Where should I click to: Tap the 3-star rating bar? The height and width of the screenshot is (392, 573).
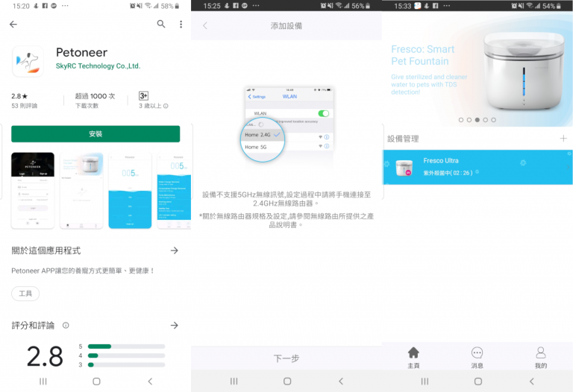click(x=126, y=364)
